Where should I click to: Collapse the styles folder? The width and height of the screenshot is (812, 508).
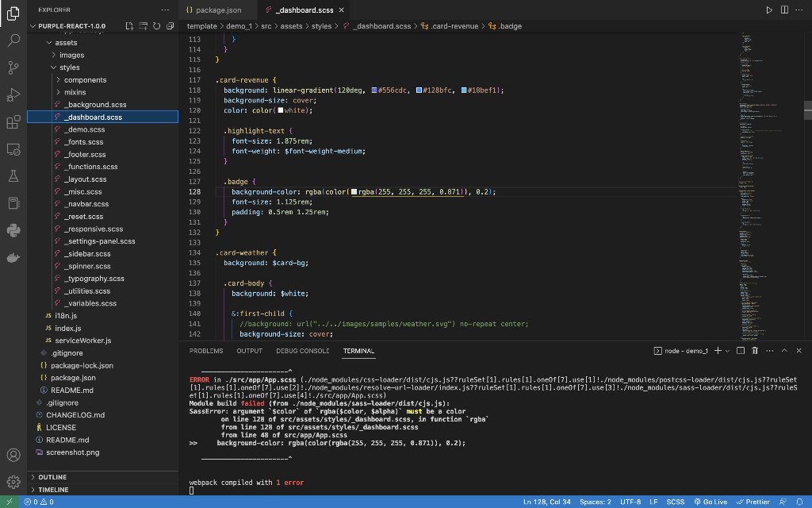click(70, 67)
